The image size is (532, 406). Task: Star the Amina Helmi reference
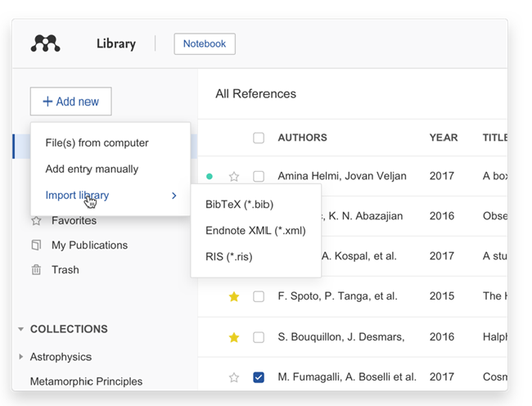(234, 176)
